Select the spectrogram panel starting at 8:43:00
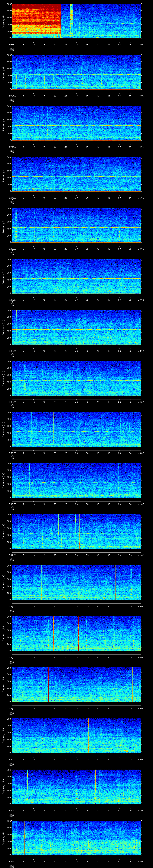The height and width of the screenshot is (868, 153). 76,634
